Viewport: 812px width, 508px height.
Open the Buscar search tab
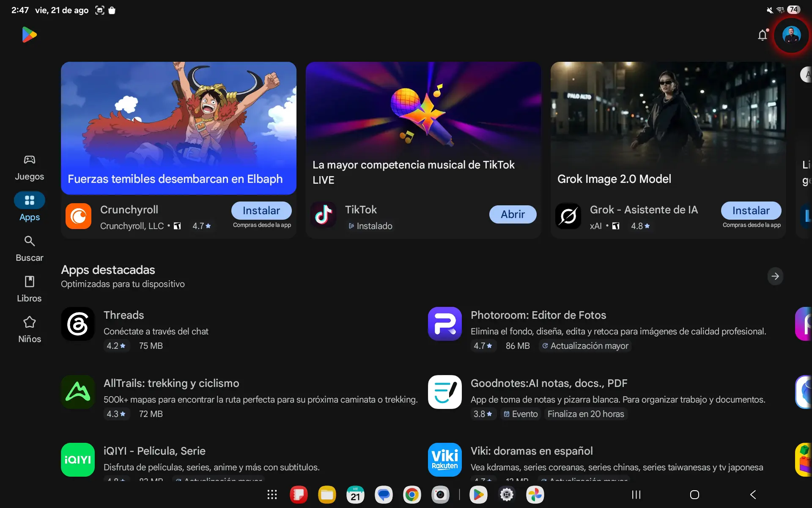29,249
